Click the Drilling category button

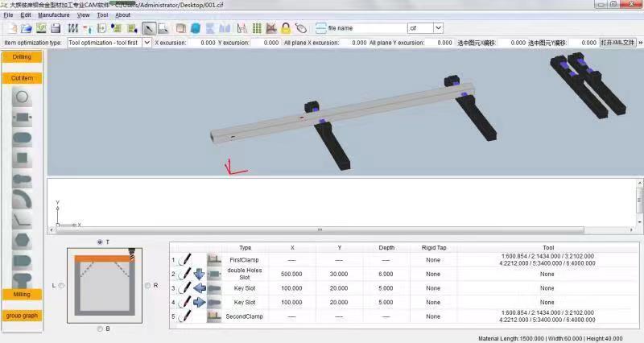pyautogui.click(x=22, y=57)
